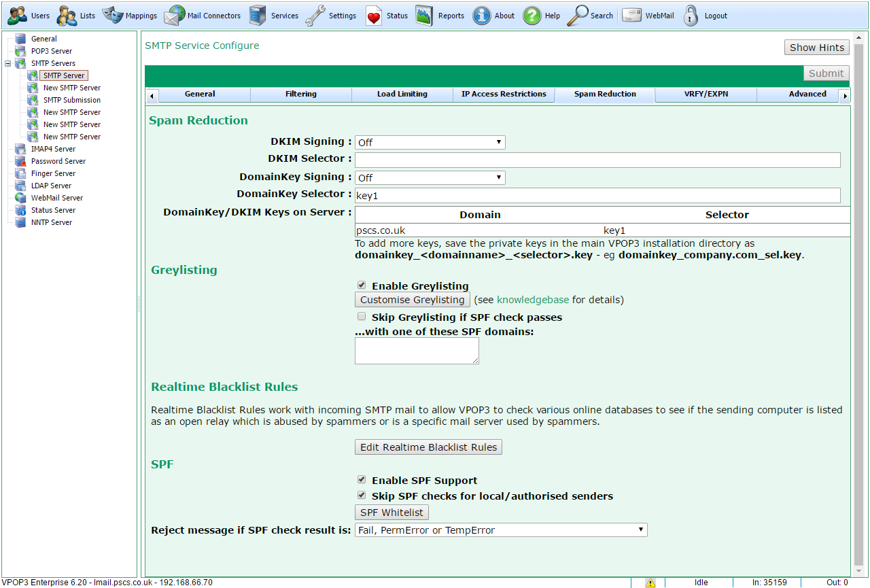This screenshot has height=588, width=870.
Task: Open the DKIM Signing dropdown
Action: click(x=430, y=142)
